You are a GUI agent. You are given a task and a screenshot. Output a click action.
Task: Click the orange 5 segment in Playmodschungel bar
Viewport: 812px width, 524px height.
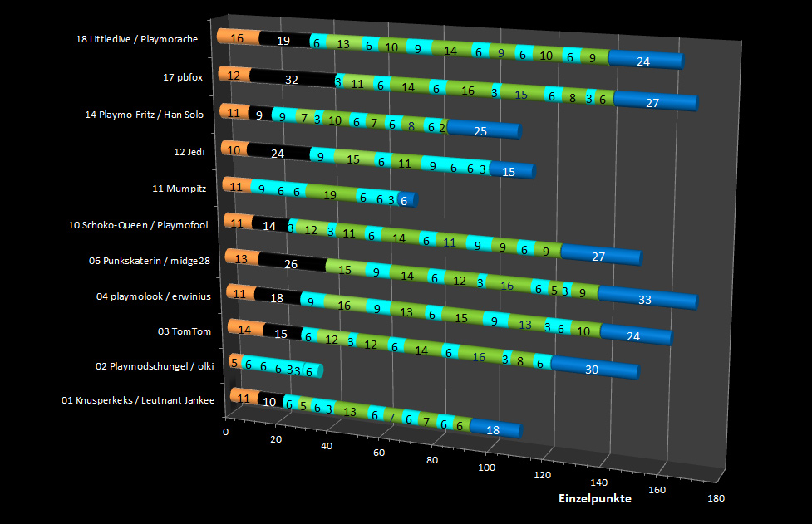tap(235, 362)
